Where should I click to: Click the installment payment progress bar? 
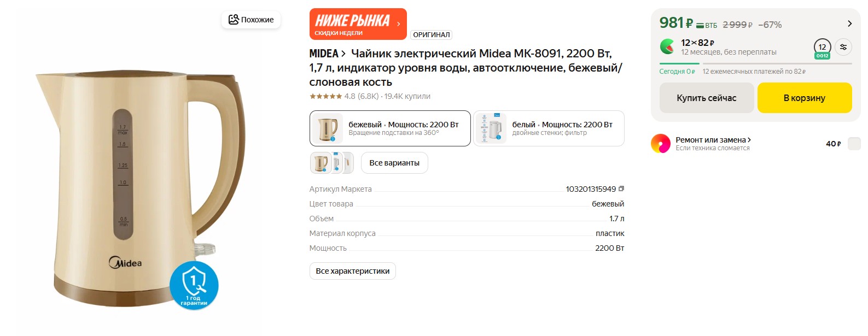coord(755,64)
